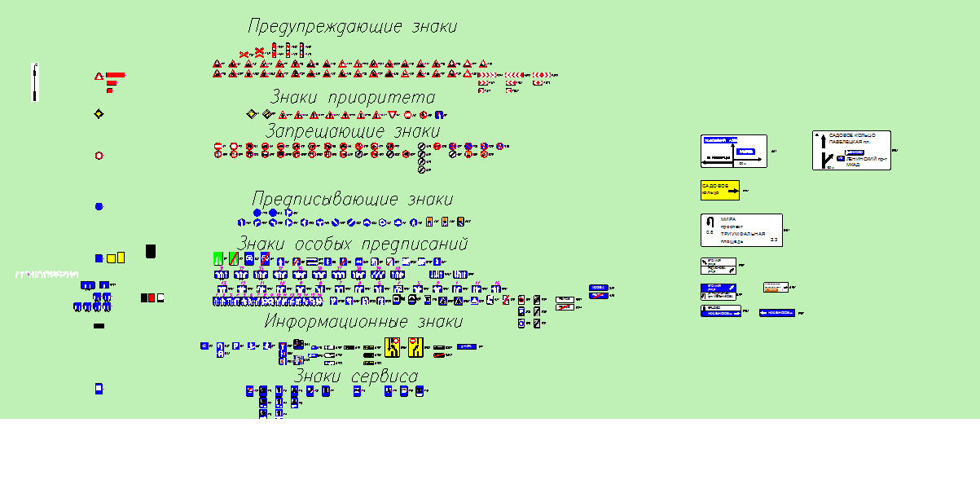Click the black rounded rectangle block
Screen dimensions: 980x489
pos(151,252)
